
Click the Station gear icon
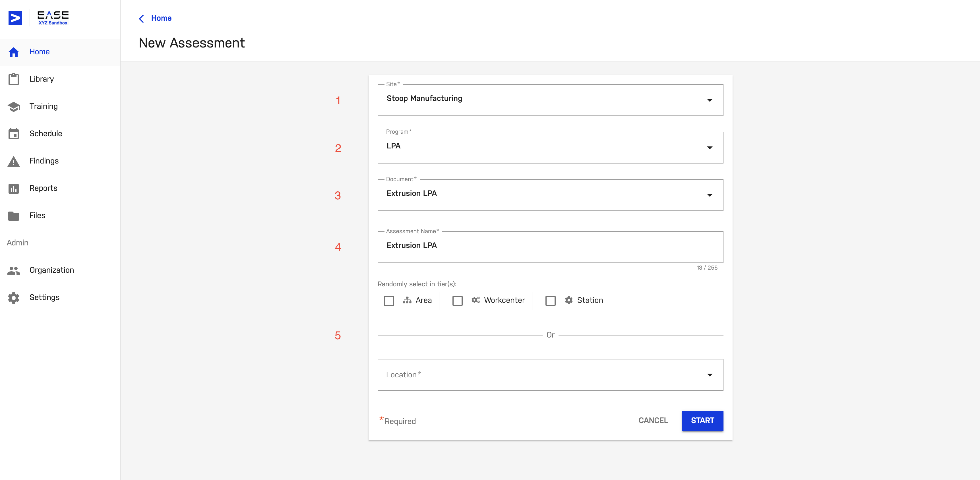(x=568, y=300)
